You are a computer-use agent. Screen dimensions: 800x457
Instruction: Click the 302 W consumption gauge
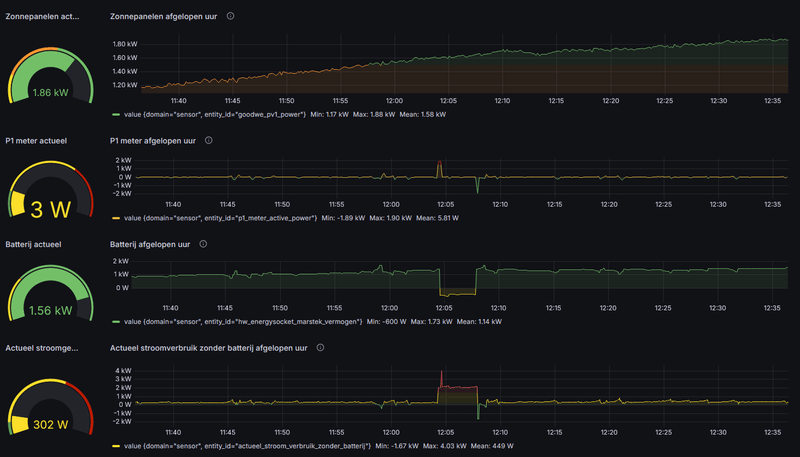click(x=51, y=407)
